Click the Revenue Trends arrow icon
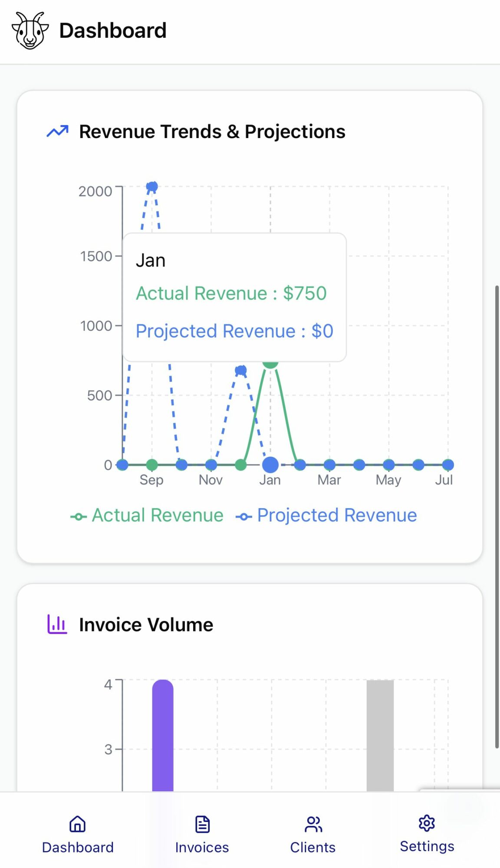The height and width of the screenshot is (868, 500). [x=57, y=131]
